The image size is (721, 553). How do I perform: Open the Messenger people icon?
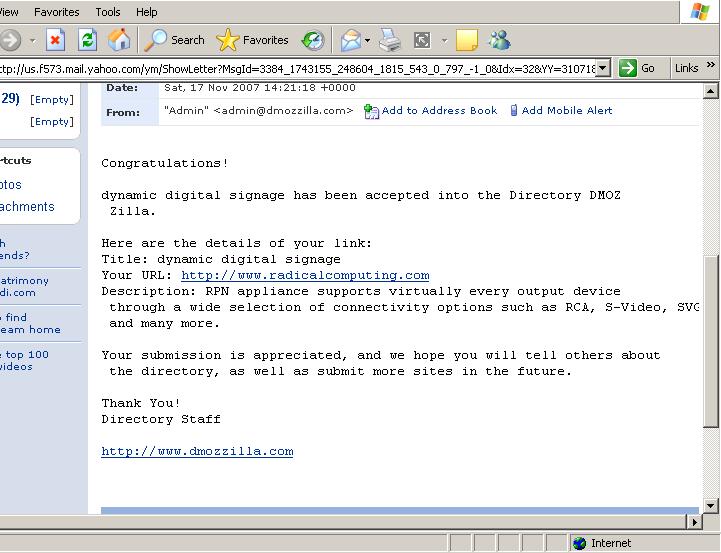pos(499,40)
